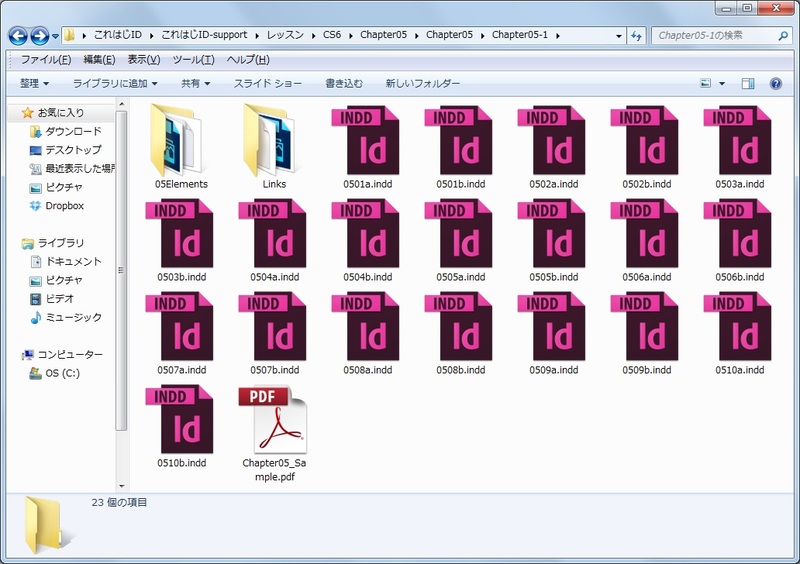Image resolution: width=800 pixels, height=564 pixels.
Task: Go to CS6 in the breadcrumb path
Action: [x=332, y=35]
